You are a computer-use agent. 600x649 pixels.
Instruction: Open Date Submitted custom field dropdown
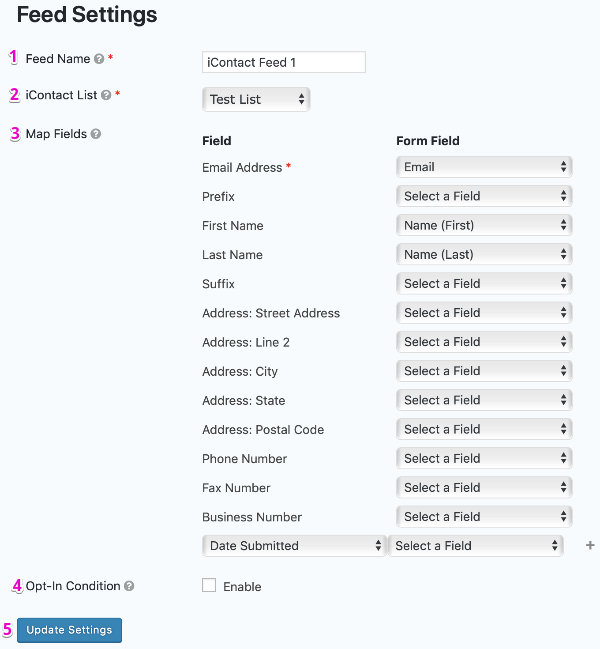pyautogui.click(x=294, y=546)
